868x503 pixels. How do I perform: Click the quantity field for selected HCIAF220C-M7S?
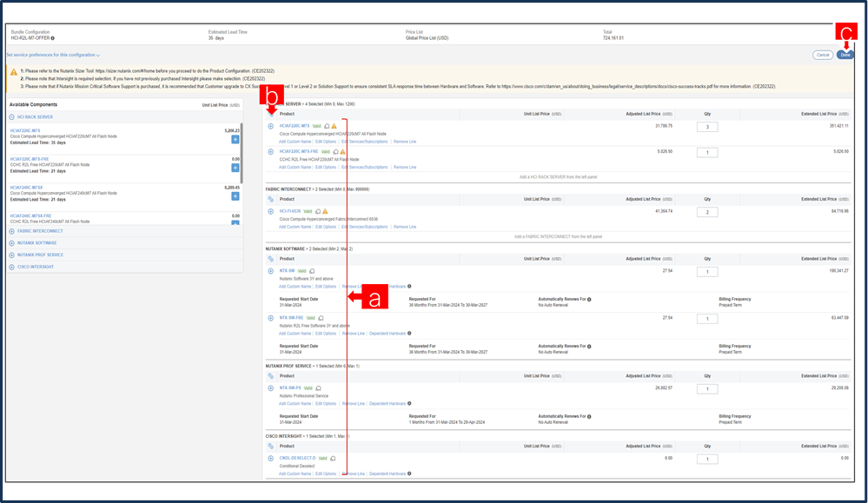(707, 127)
